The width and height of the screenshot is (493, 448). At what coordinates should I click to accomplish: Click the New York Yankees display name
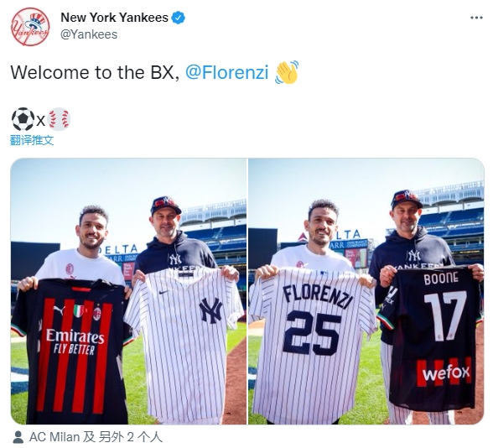tap(114, 18)
